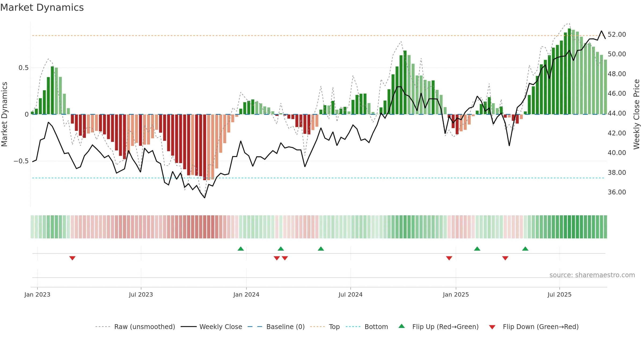Click the 0.5 Market Dynamics axis label
This screenshot has height=362, width=644.
(x=23, y=68)
